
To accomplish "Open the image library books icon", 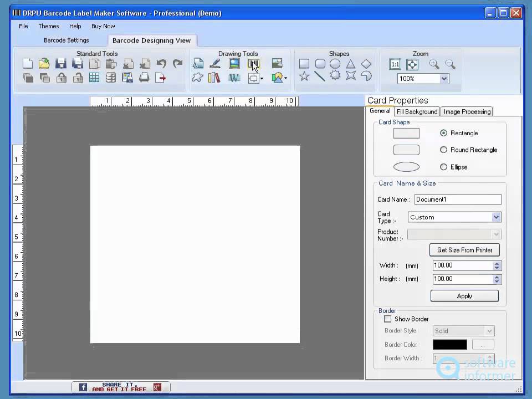I will pyautogui.click(x=214, y=78).
